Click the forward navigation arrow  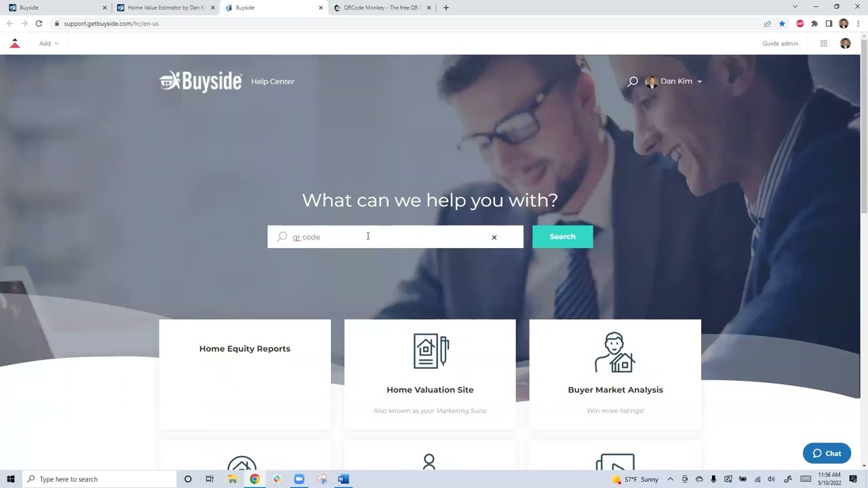pos(24,24)
